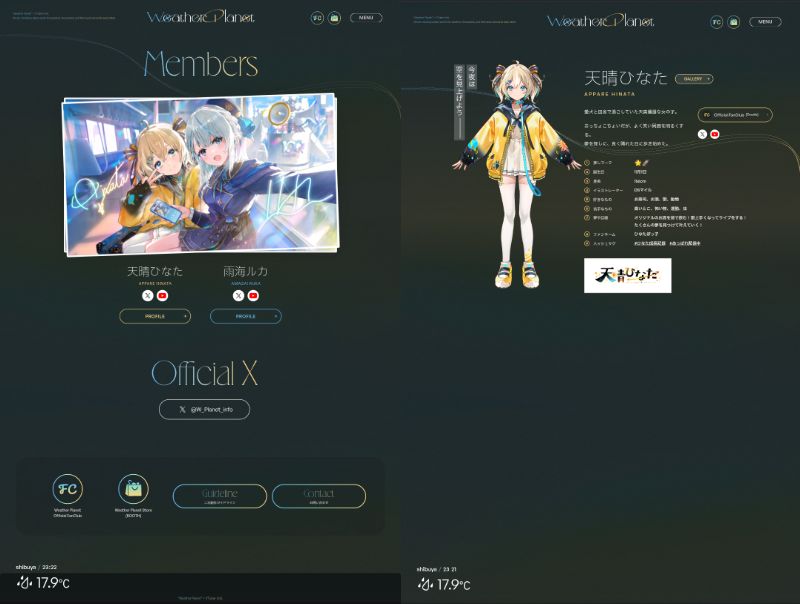Open the X icon under 天晴ひなた on Members page
This screenshot has width=800, height=604.
coord(147,295)
